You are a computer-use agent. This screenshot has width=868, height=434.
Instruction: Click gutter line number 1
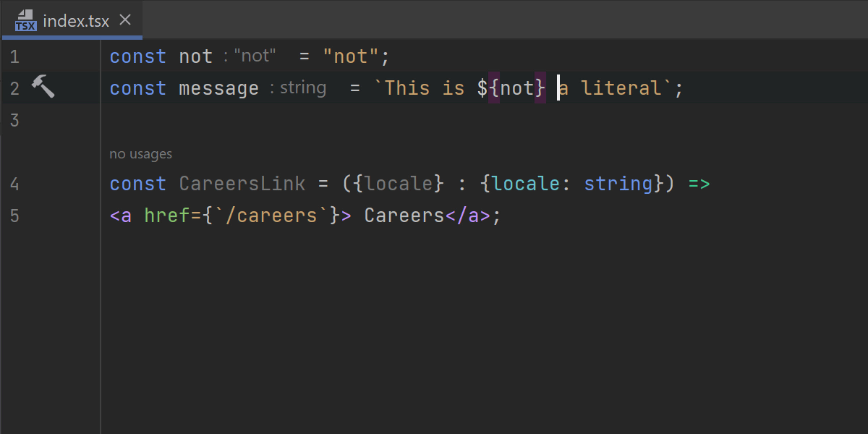point(14,56)
